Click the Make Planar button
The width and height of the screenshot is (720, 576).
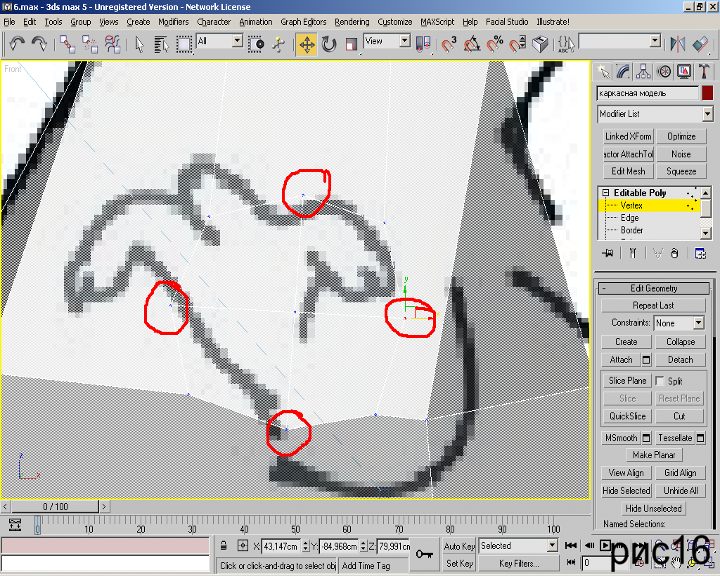point(654,455)
